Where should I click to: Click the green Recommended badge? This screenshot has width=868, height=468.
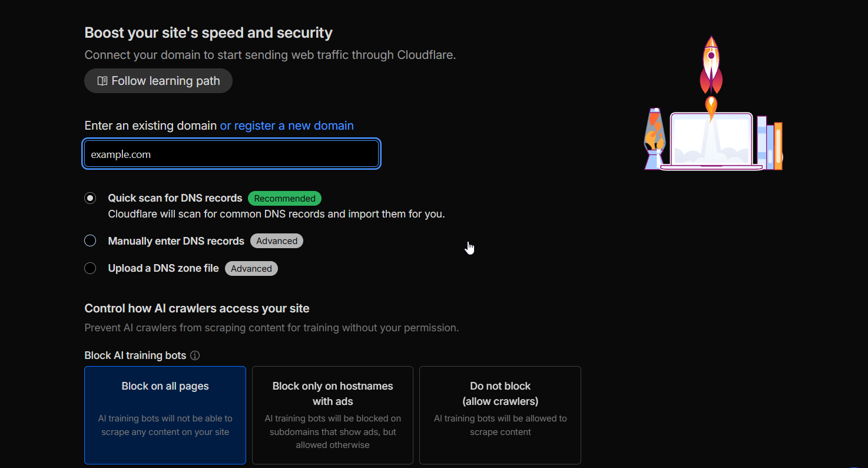(284, 199)
